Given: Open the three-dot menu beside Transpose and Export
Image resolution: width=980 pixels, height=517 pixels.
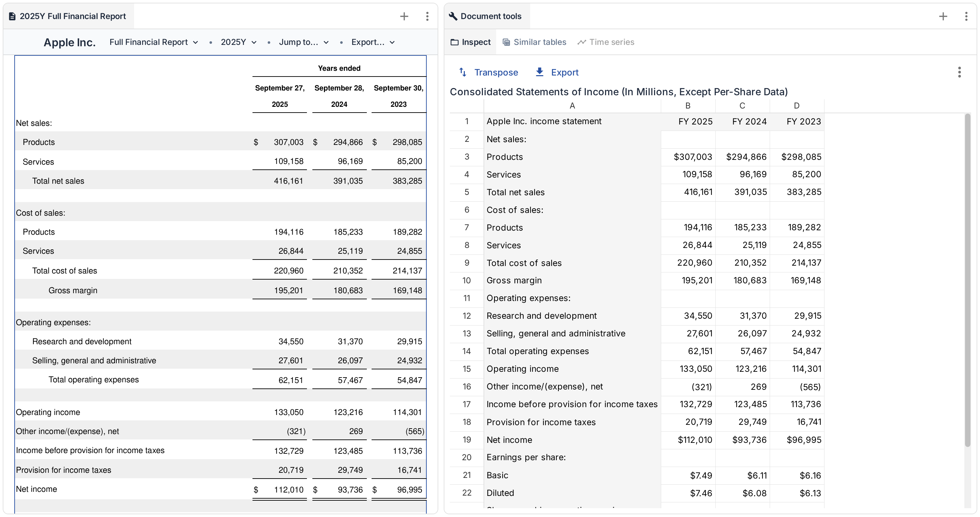Looking at the screenshot, I should pos(960,72).
